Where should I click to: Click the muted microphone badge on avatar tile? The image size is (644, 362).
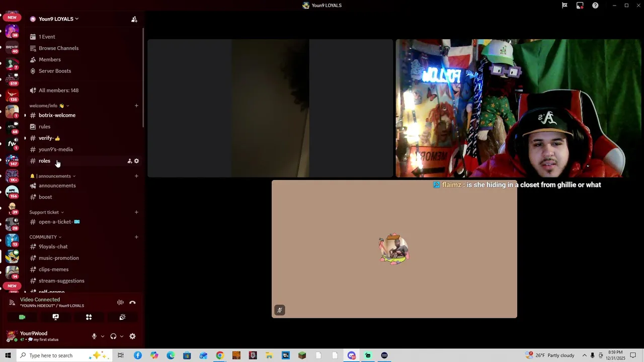click(280, 310)
